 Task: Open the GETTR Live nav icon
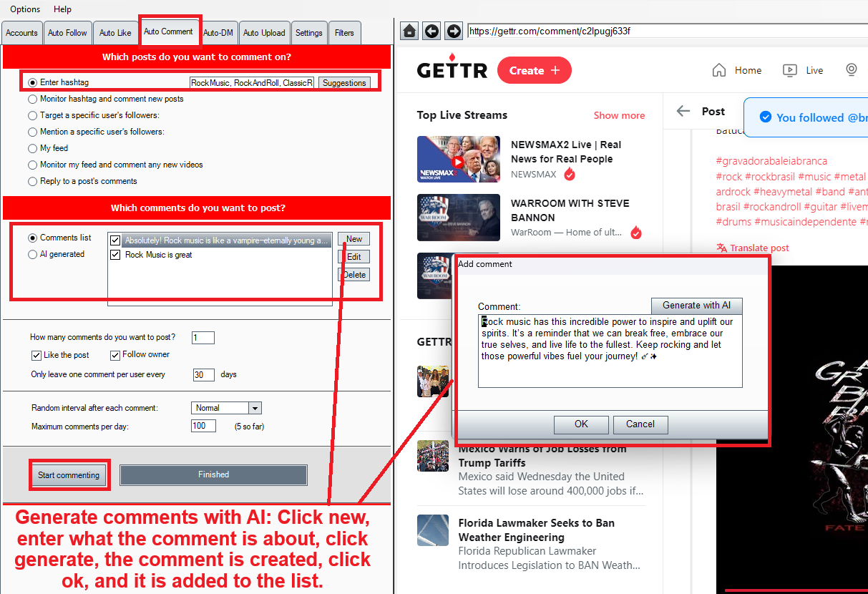[790, 70]
